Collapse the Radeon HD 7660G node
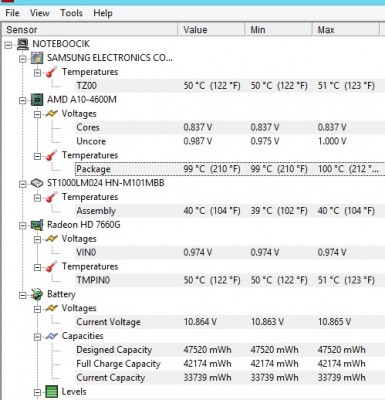The height and width of the screenshot is (400, 385). (x=23, y=225)
